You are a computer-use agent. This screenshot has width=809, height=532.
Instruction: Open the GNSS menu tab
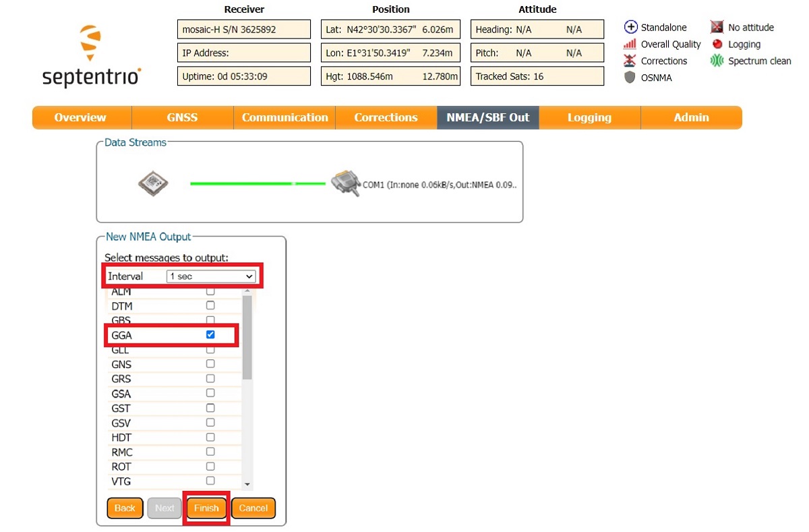point(182,117)
